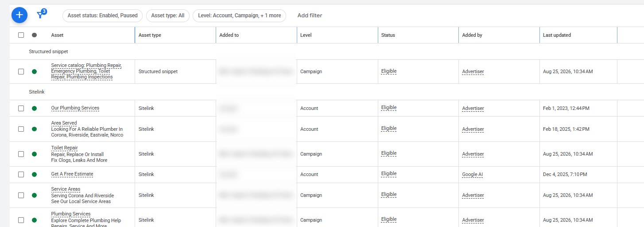Open the Area Served sitelink asset
This screenshot has height=227, width=644.
click(64, 123)
